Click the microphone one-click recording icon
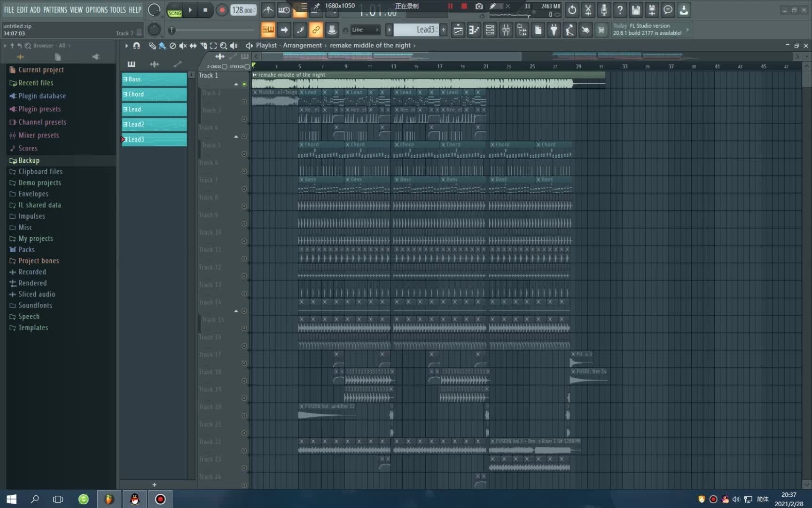The width and height of the screenshot is (812, 508). tap(604, 9)
